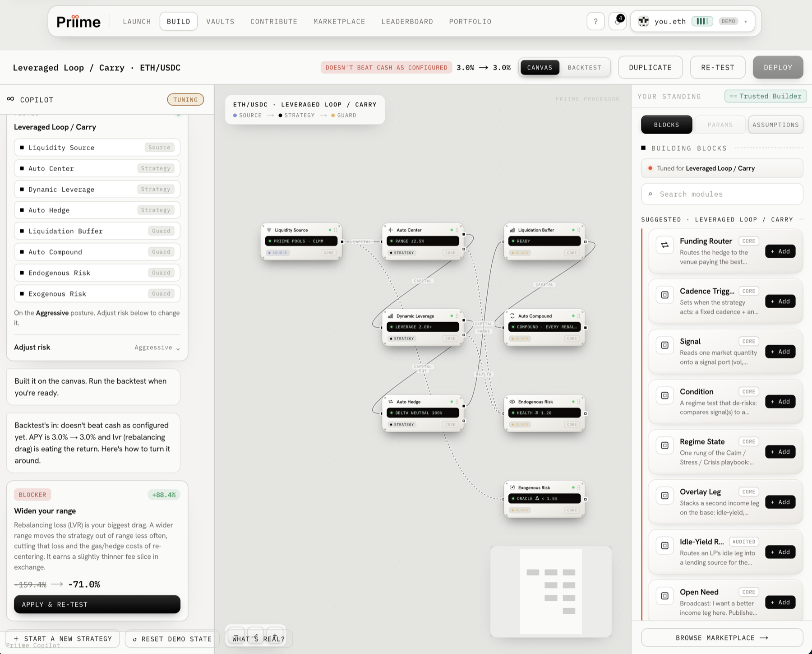
Task: Switch to the Assumptions tab
Action: coord(775,125)
